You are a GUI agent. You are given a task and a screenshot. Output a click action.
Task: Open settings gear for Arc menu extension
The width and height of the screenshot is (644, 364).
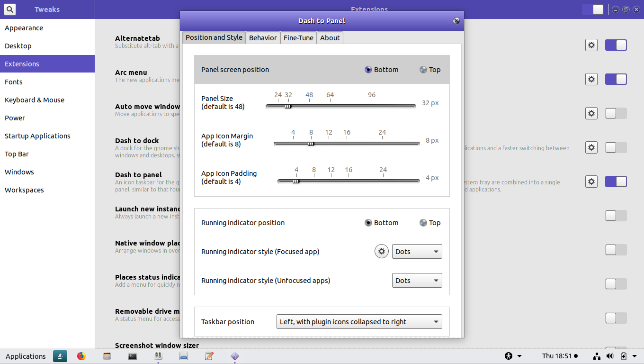pyautogui.click(x=591, y=79)
